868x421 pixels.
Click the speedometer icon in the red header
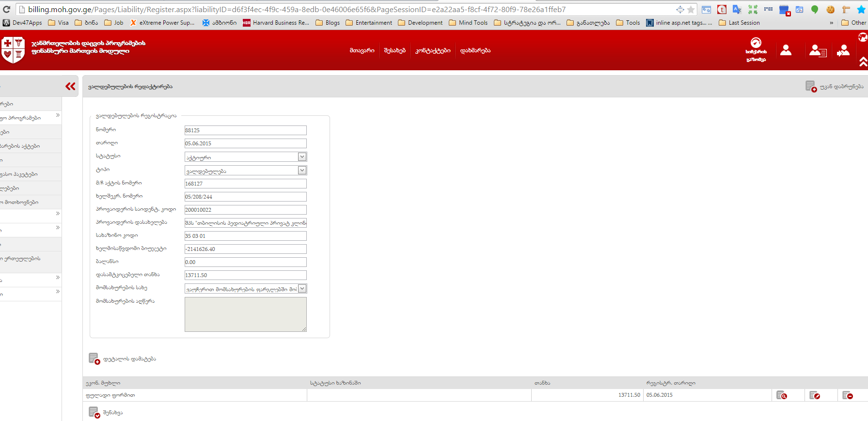click(x=756, y=44)
